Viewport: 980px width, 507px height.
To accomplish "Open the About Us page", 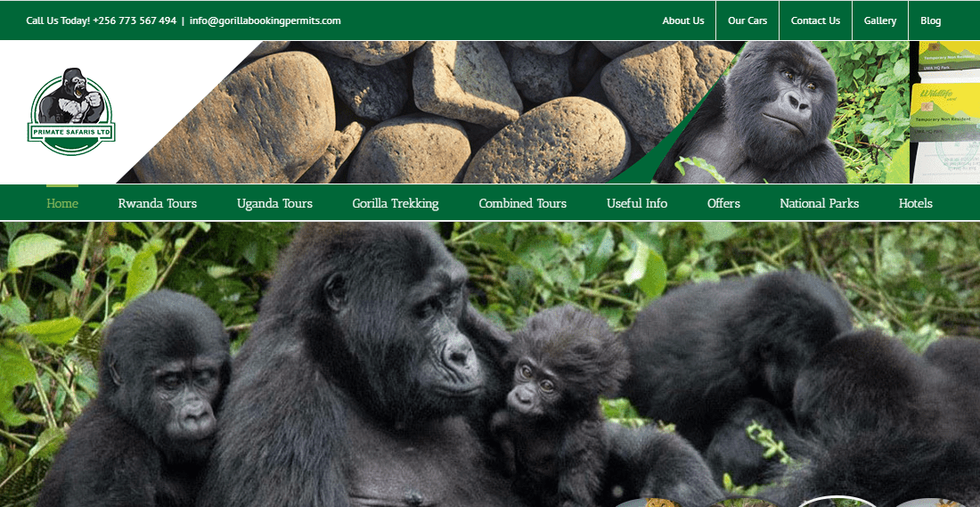I will (683, 20).
